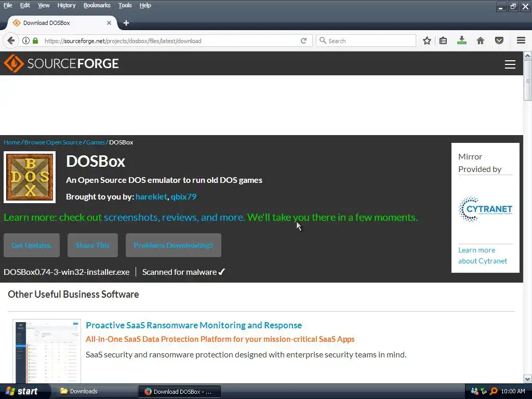532x399 pixels.
Task: Open the bookmarks list icon
Action: pos(443,41)
